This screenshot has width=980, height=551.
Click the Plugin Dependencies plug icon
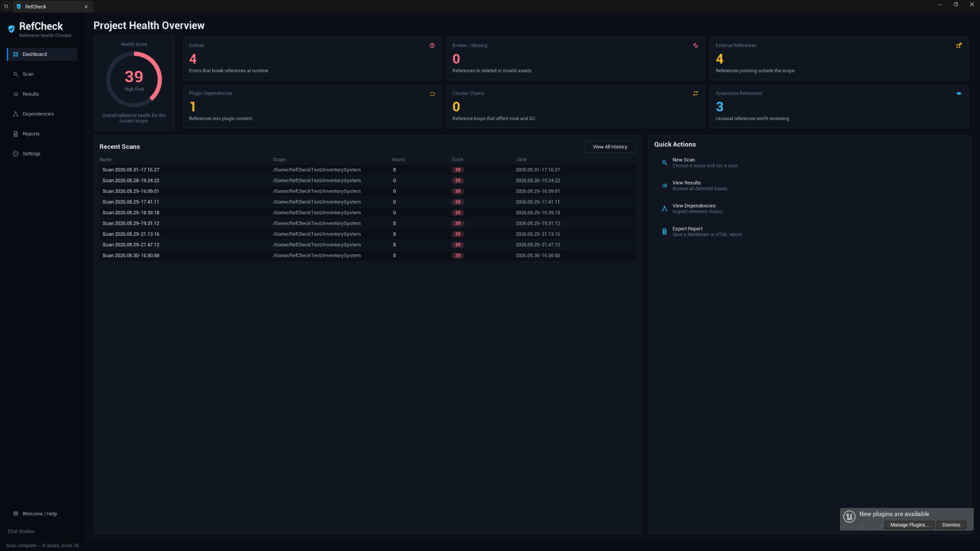tap(432, 94)
